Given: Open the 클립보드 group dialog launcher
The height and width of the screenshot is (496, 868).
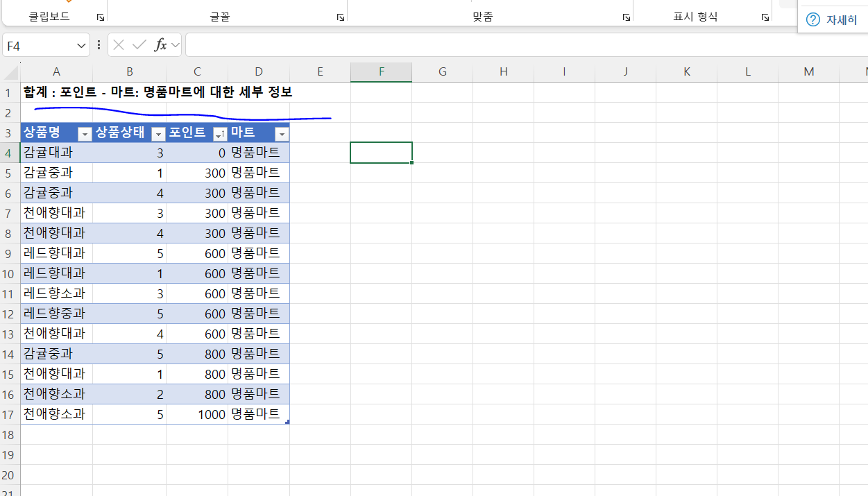Looking at the screenshot, I should (x=100, y=17).
